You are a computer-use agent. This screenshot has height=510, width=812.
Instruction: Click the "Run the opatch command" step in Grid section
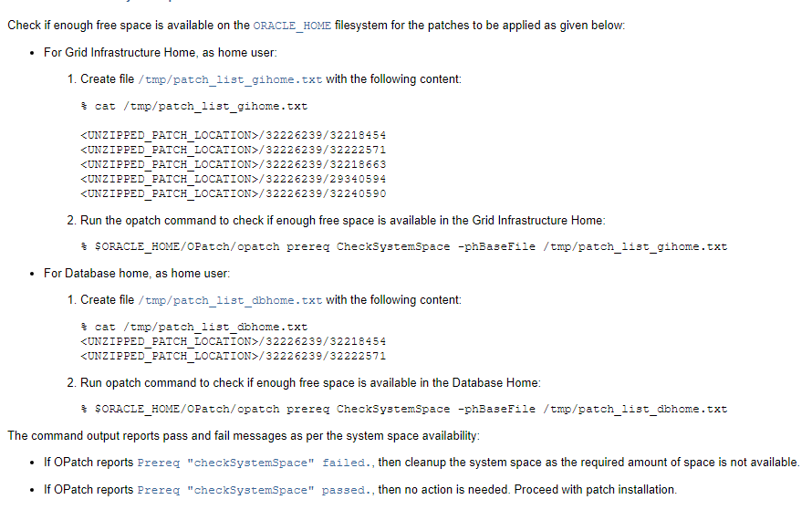[x=342, y=221]
